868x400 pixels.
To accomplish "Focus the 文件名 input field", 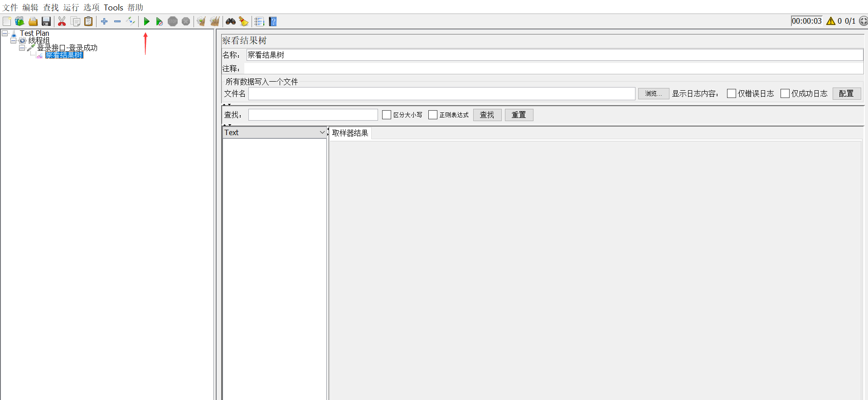I will point(441,93).
